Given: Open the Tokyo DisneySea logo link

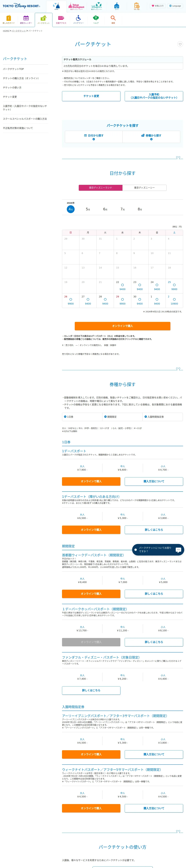Looking at the screenshot, I should [96, 6].
